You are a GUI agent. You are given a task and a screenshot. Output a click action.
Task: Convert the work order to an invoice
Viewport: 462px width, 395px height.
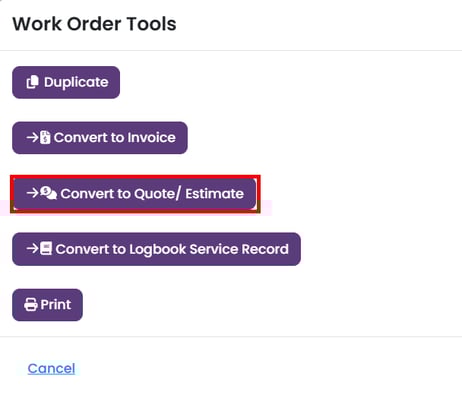tap(100, 138)
